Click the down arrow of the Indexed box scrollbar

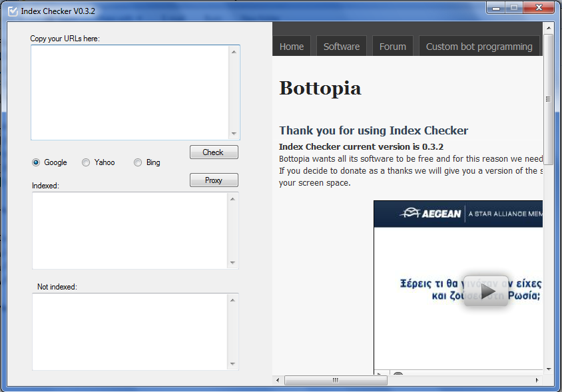[232, 263]
